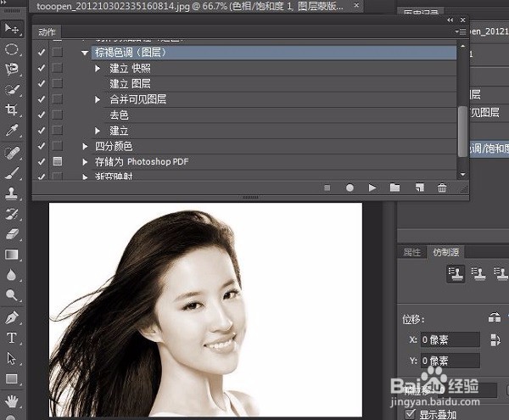The width and height of the screenshot is (509, 420).
Task: Select the Polygonal Lasso tool
Action: point(12,69)
